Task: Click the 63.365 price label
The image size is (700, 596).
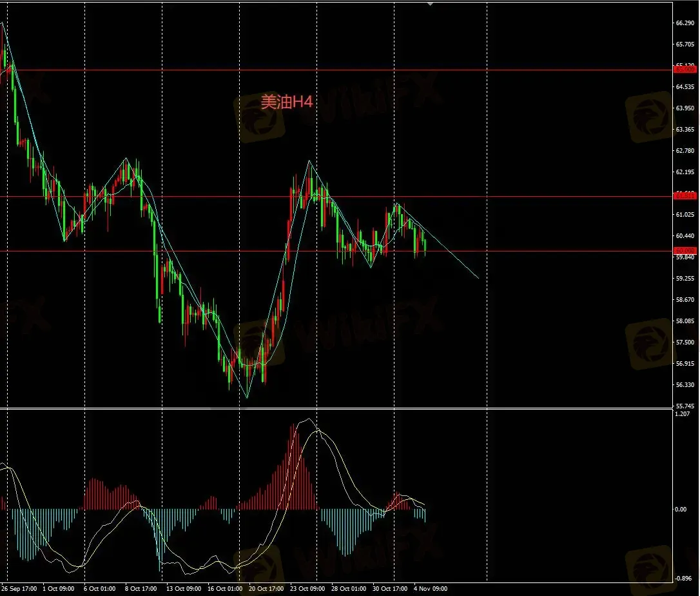Action: click(x=685, y=129)
